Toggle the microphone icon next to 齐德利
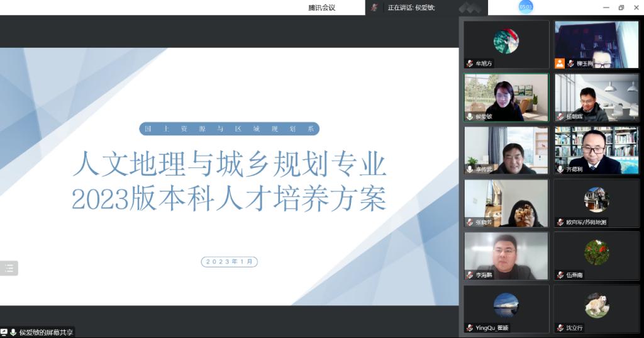This screenshot has width=644, height=338. 560,169
